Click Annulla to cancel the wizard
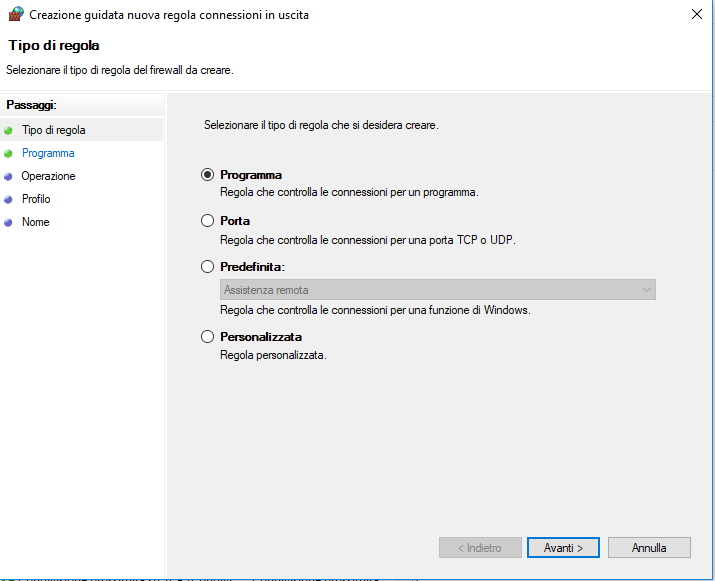715x581 pixels. (649, 548)
